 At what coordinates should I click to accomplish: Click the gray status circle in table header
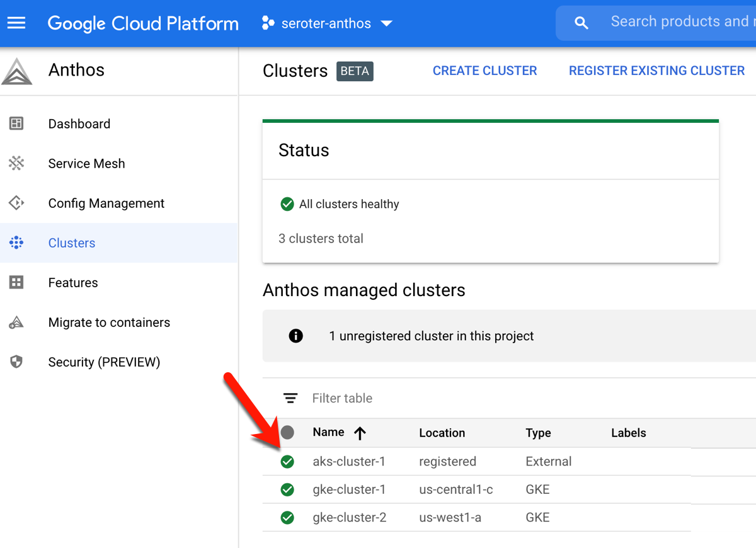[287, 432]
